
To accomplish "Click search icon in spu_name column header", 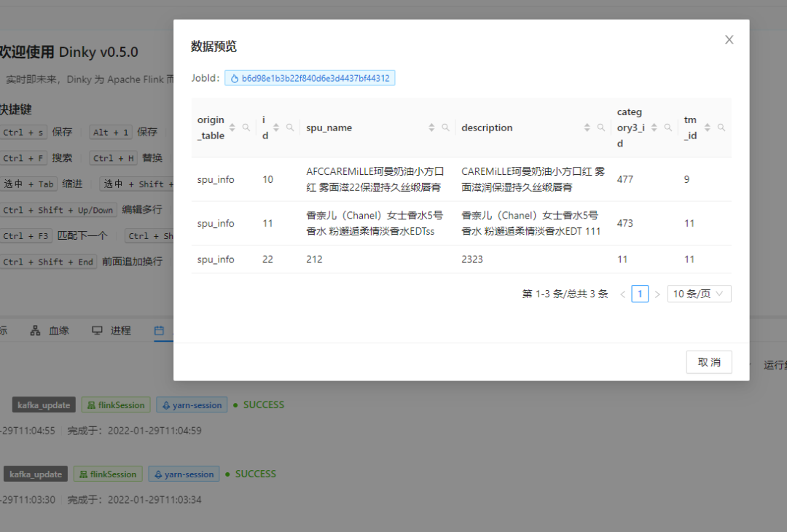I will tap(446, 128).
